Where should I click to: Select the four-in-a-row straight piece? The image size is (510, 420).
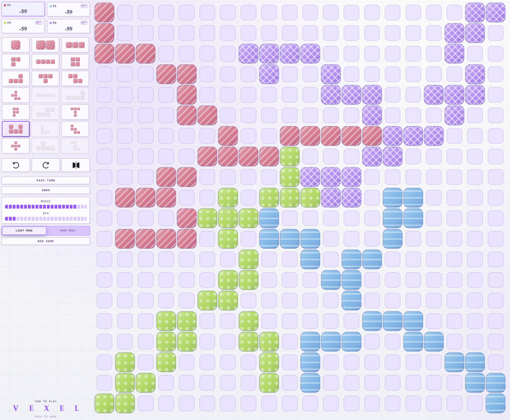46,62
